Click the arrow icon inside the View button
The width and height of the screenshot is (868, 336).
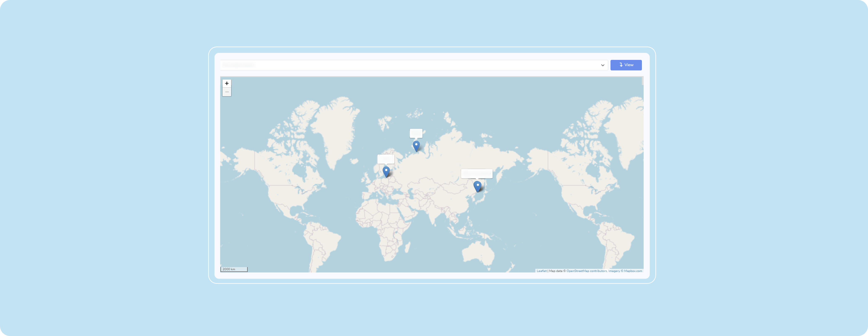point(621,65)
